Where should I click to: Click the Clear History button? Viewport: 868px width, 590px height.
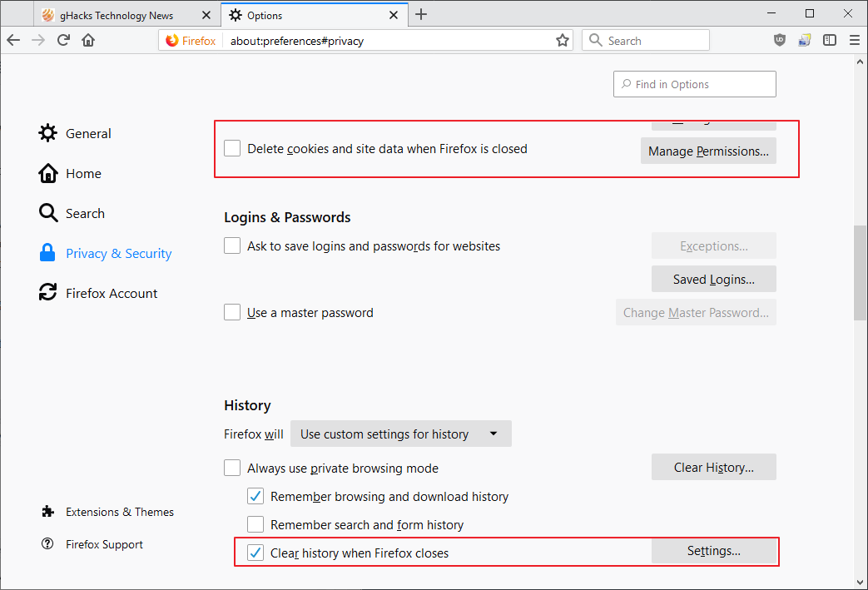click(x=713, y=467)
